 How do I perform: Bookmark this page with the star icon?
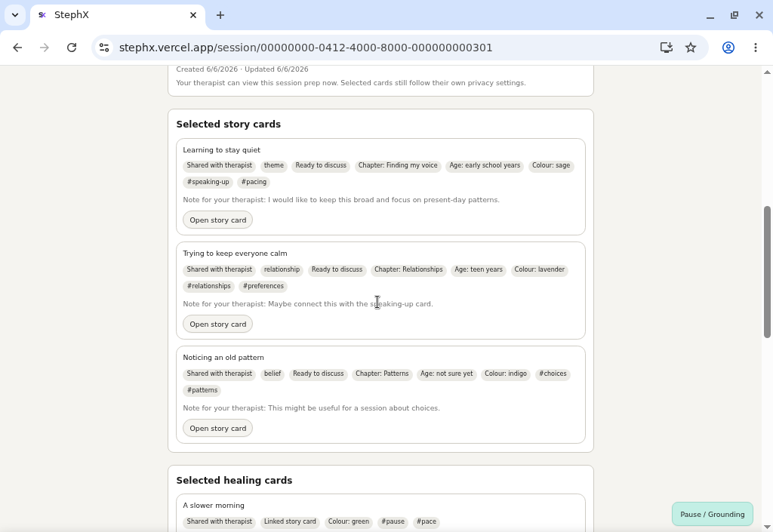[691, 48]
